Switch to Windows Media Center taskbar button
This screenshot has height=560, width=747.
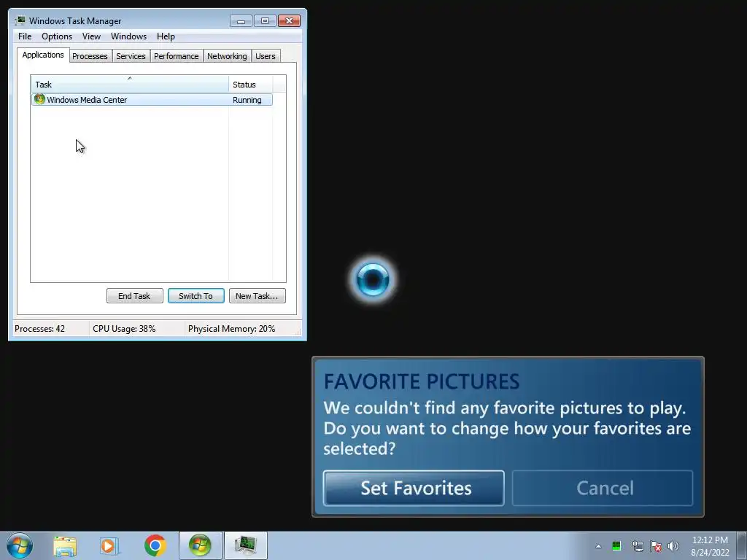pyautogui.click(x=200, y=545)
